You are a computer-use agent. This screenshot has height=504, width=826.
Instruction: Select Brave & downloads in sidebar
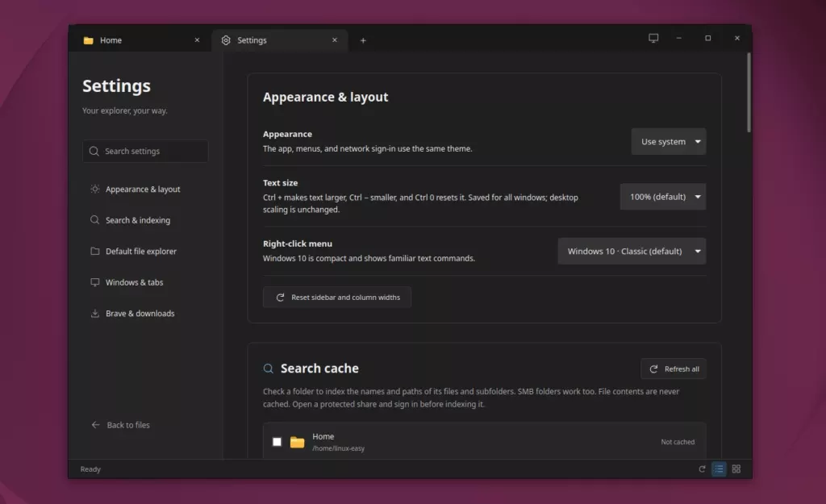(145, 314)
